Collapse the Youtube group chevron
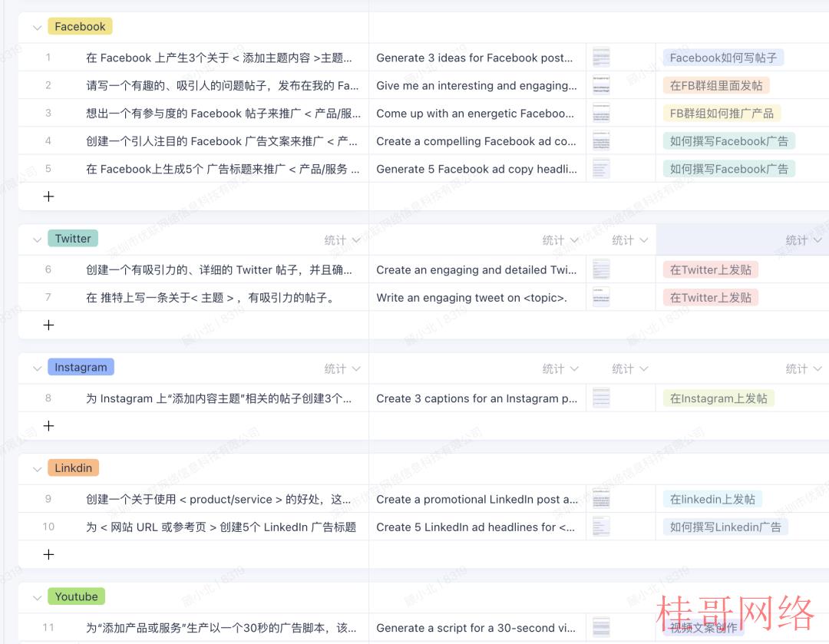Screen dimensions: 829x644 37,597
